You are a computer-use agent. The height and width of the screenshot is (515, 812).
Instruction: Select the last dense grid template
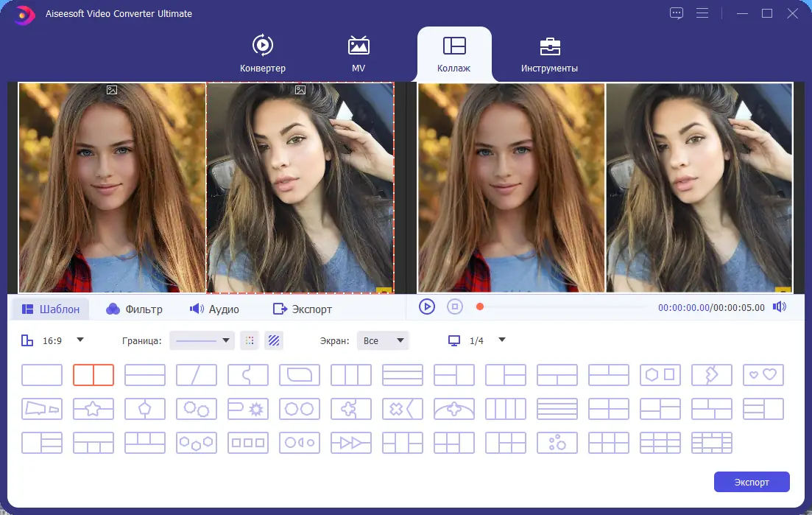coord(712,443)
